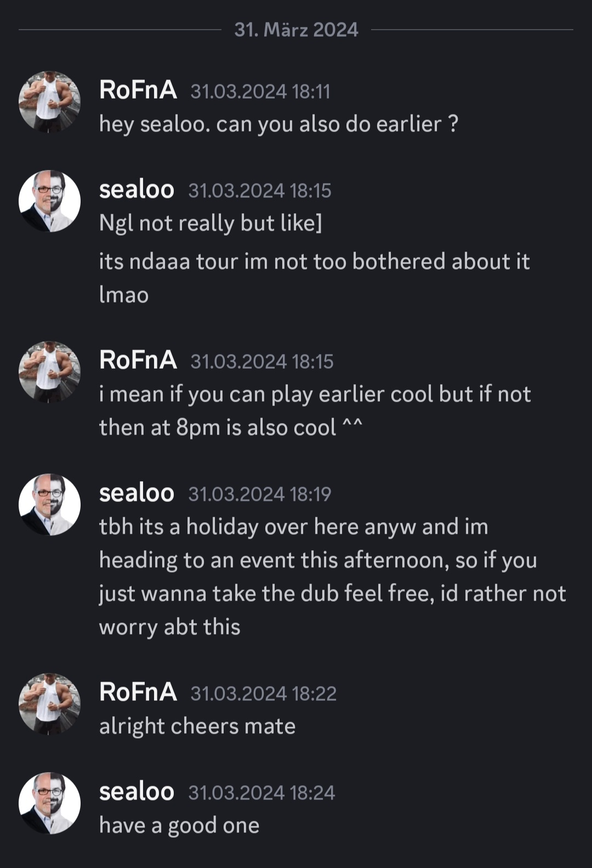Select the message mentioning 8pm is also cool
The width and height of the screenshot is (592, 868).
tap(315, 411)
